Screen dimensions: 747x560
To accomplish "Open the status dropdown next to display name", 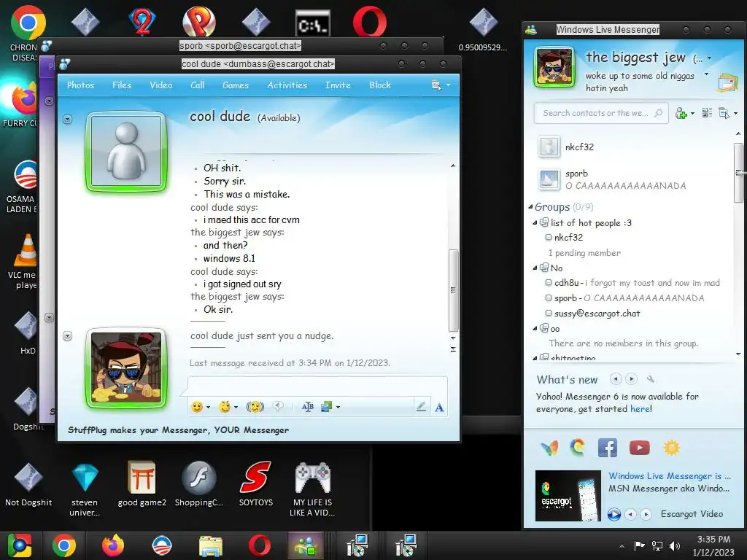I will coord(709,58).
